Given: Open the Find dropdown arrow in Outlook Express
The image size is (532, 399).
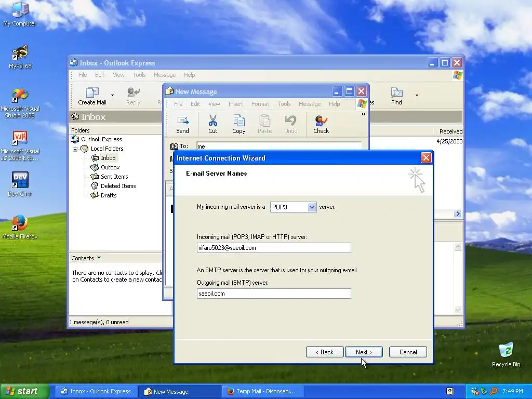Looking at the screenshot, I should 417,96.
